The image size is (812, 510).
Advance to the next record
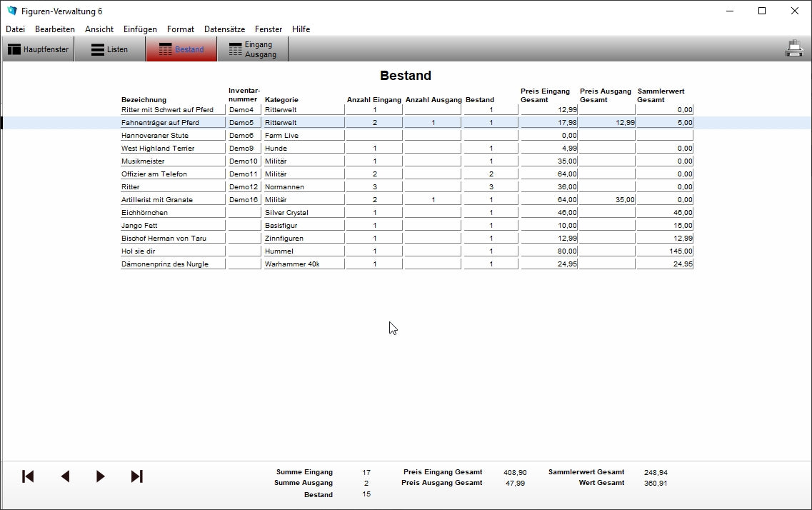(x=101, y=476)
